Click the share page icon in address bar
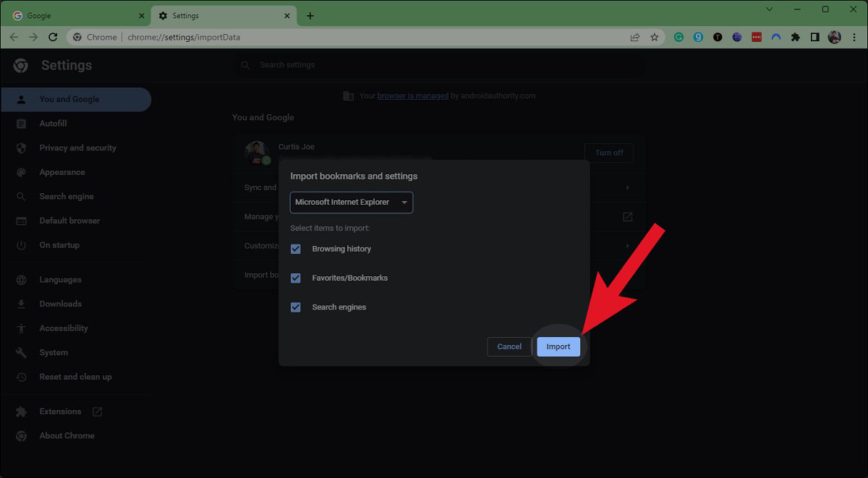 point(635,37)
